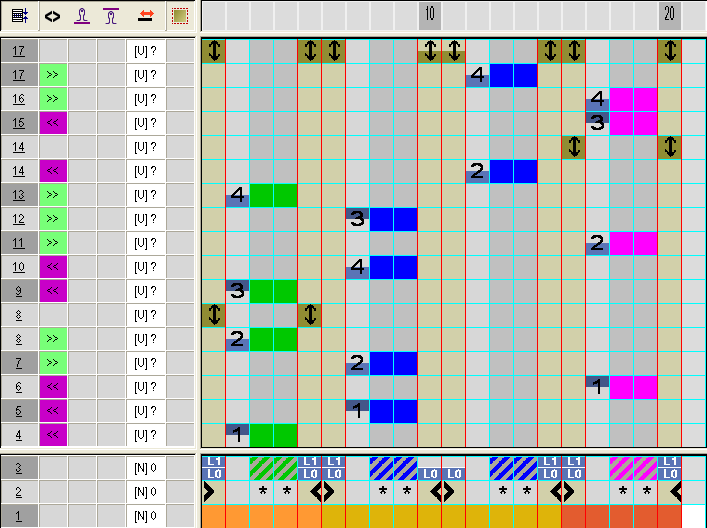707x528 pixels.
Task: Toggle the green >> direction on row 16
Action: [x=53, y=99]
